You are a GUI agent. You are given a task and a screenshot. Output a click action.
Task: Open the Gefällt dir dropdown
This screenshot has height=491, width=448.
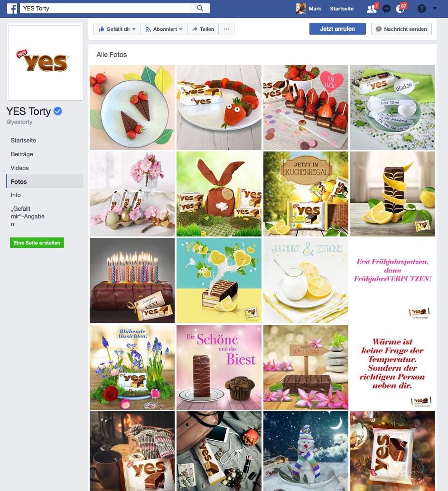117,29
